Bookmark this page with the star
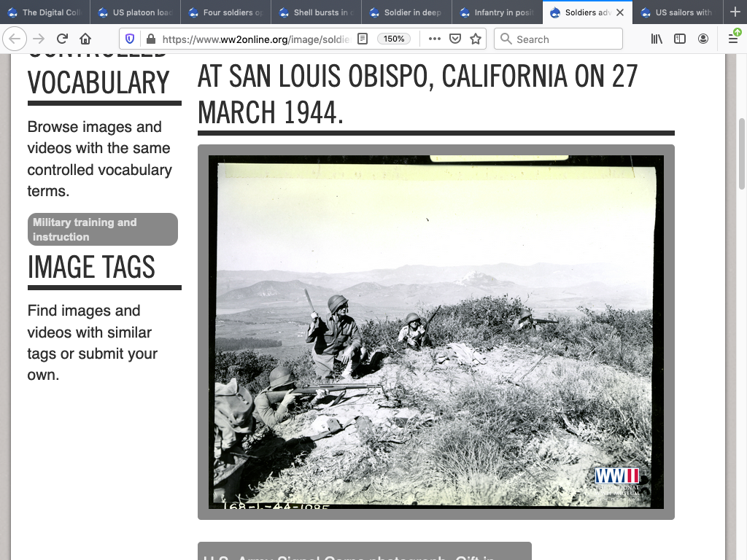 [476, 39]
